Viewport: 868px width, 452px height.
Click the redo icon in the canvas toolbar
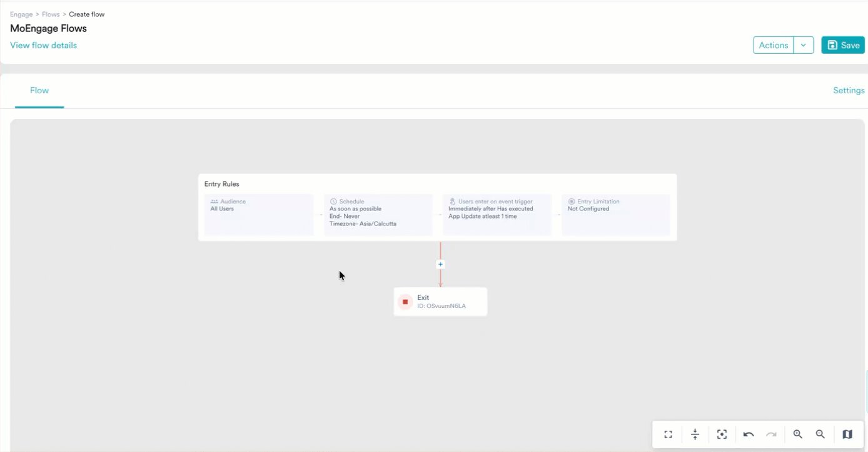tap(770, 434)
